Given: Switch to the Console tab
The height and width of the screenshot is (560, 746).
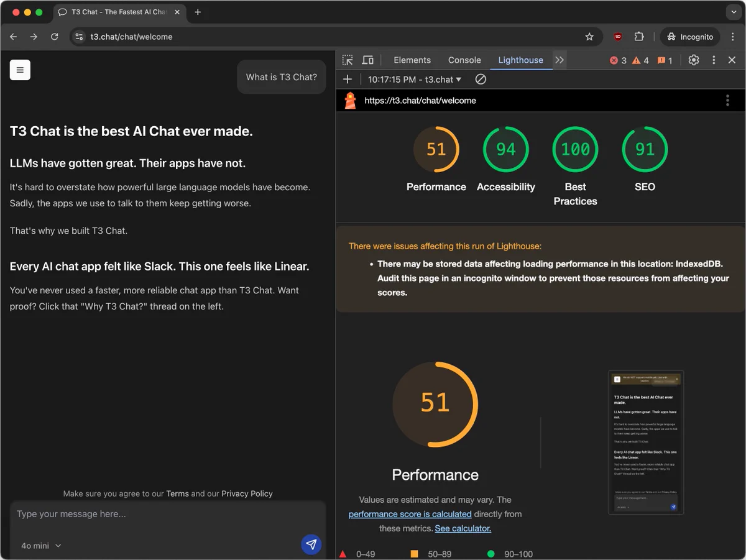Looking at the screenshot, I should (x=464, y=60).
